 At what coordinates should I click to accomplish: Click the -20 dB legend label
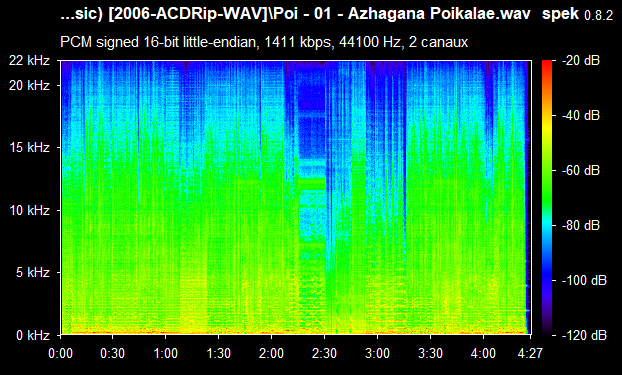tap(581, 61)
